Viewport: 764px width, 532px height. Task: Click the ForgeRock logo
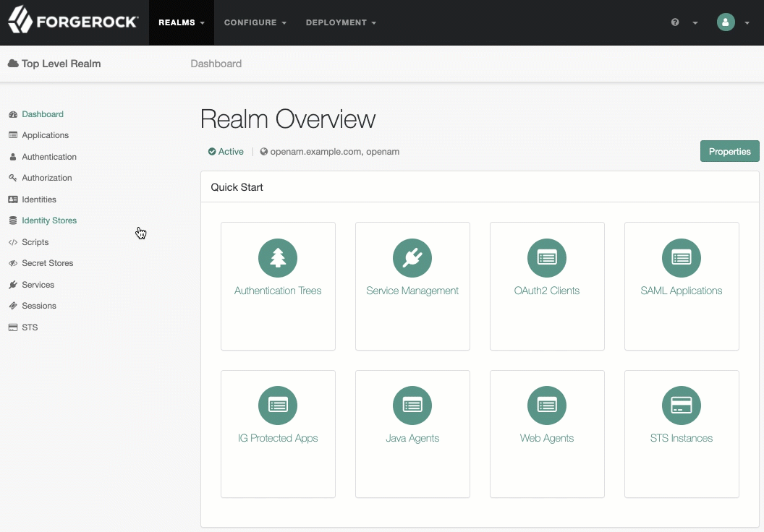coord(73,22)
